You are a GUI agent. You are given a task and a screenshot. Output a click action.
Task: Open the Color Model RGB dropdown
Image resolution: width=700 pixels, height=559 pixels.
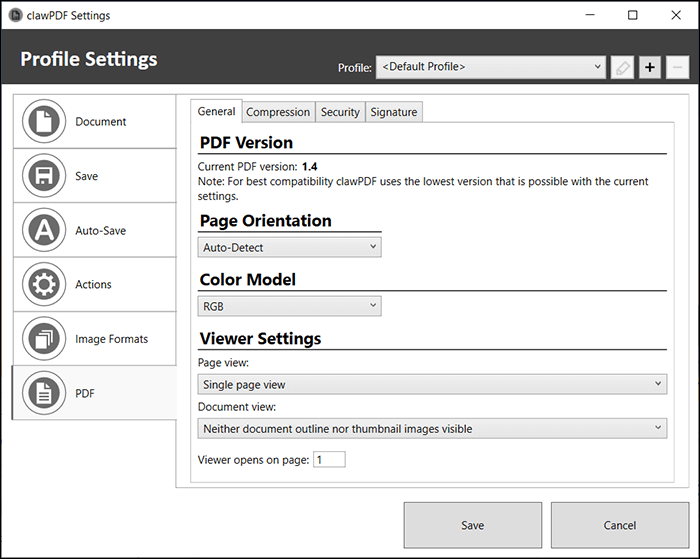(290, 307)
